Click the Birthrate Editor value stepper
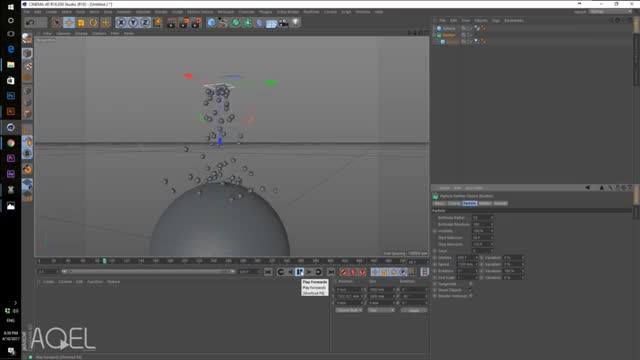Image resolution: width=640 pixels, height=360 pixels. [491, 218]
